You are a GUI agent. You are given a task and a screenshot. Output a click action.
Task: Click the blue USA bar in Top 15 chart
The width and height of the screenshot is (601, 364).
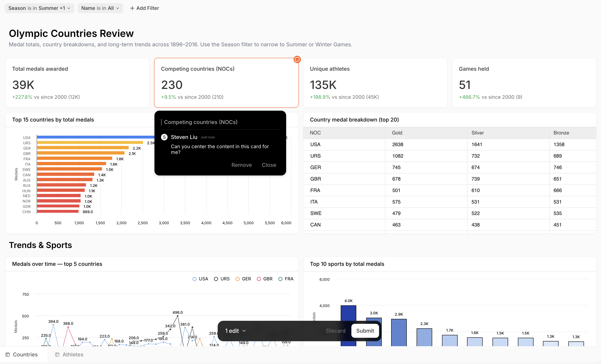pos(96,137)
